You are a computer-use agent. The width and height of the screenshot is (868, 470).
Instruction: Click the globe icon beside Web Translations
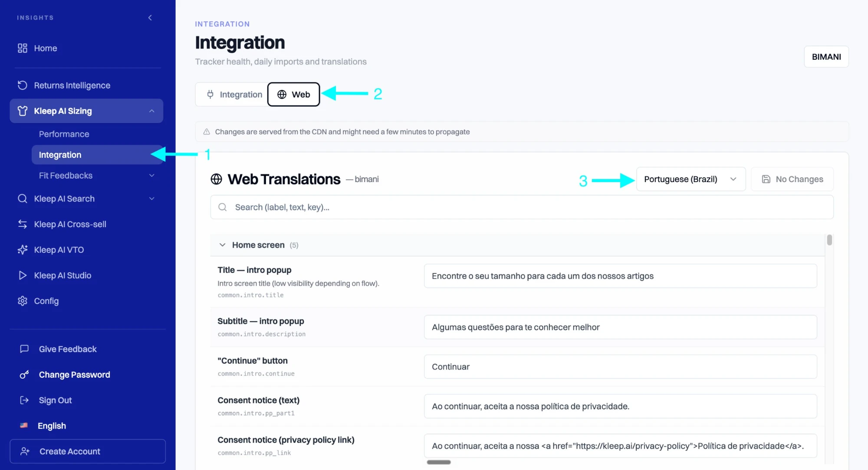[216, 179]
